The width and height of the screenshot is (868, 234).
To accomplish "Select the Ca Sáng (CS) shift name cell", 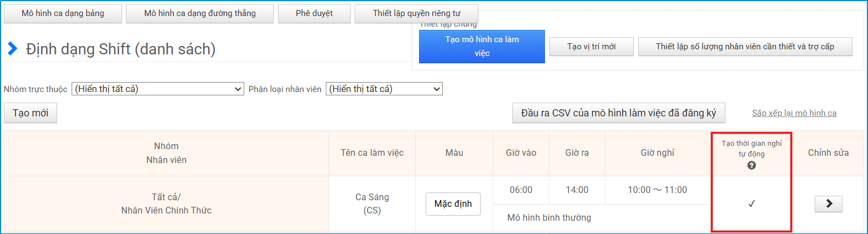I will 372,204.
